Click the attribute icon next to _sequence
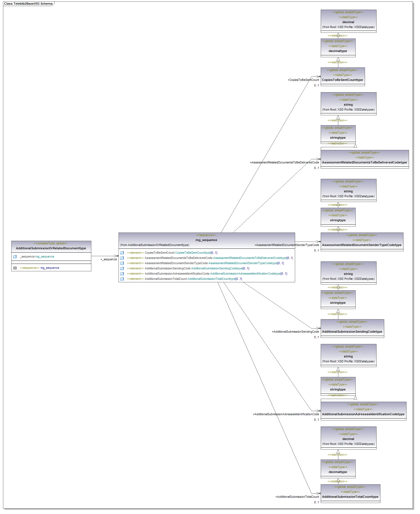Image resolution: width=420 pixels, height=514 pixels. point(15,257)
